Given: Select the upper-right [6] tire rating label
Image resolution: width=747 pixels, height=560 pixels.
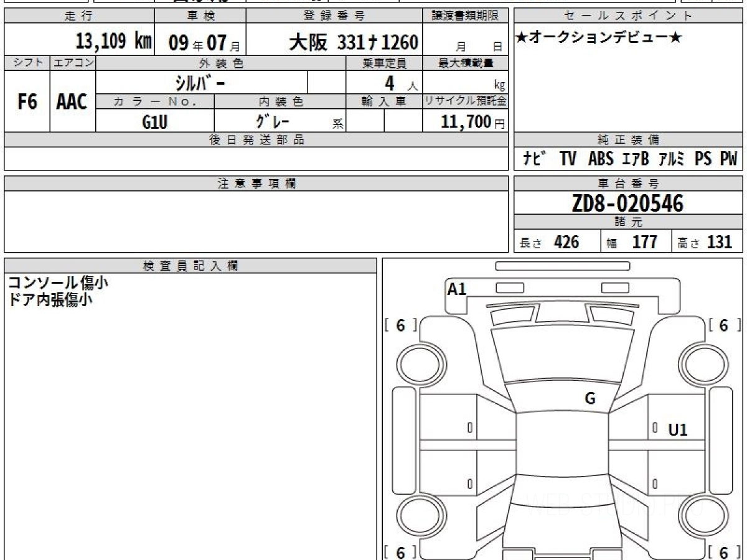Looking at the screenshot, I should pyautogui.click(x=723, y=325).
